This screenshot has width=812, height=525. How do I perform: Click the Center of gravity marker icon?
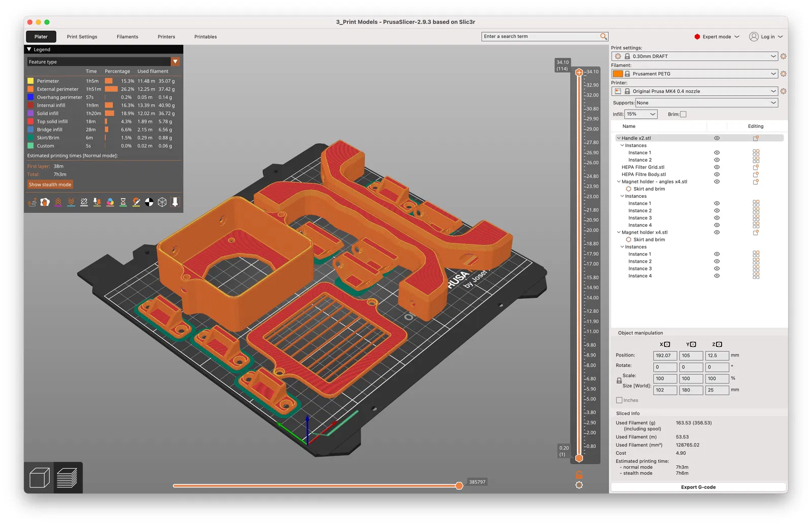click(149, 202)
